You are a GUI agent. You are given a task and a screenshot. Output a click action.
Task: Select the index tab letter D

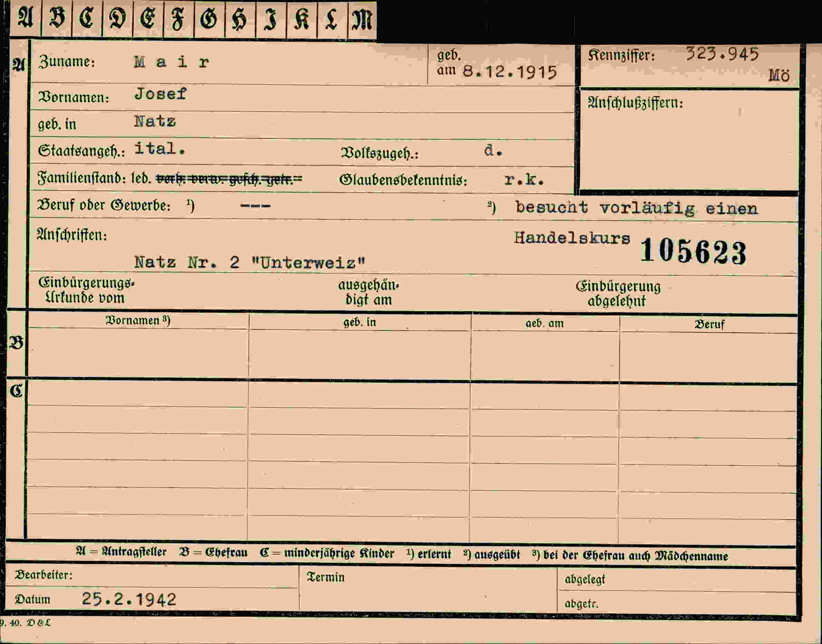point(117,18)
